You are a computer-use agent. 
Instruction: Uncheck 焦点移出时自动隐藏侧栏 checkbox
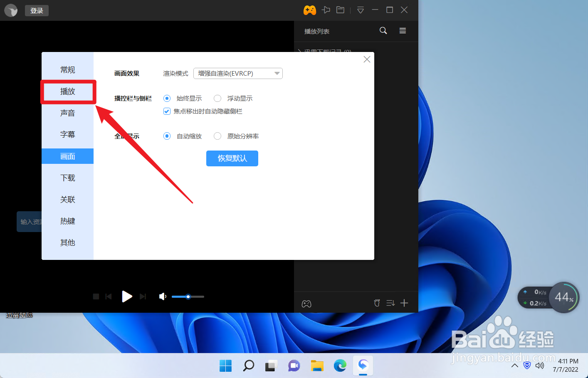coord(167,111)
